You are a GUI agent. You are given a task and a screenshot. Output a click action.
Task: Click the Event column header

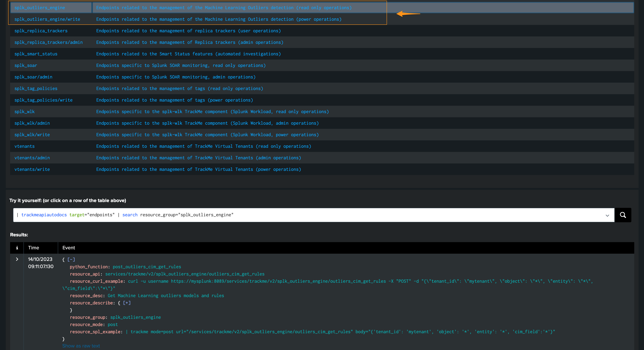(68, 248)
